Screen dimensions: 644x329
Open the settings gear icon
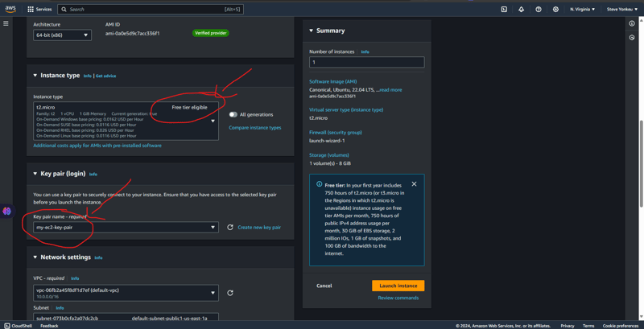pyautogui.click(x=555, y=9)
